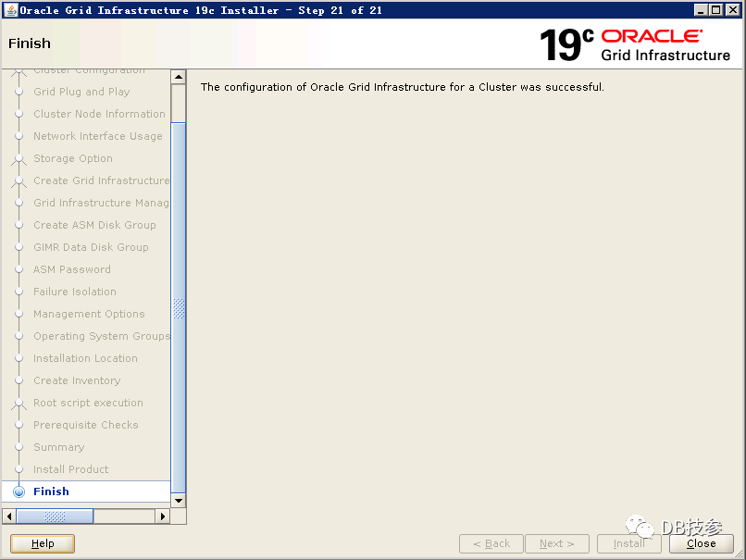746x560 pixels.
Task: Select Operating System Groups step
Action: [x=101, y=336]
